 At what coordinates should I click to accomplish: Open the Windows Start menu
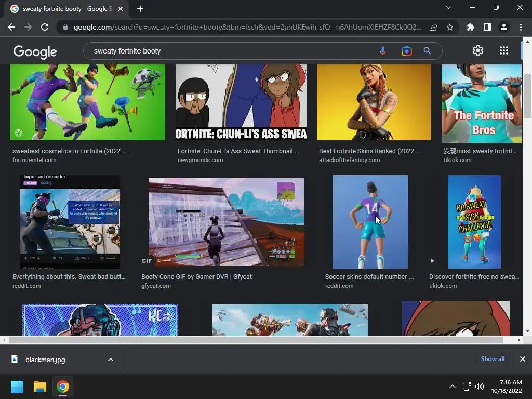17,387
